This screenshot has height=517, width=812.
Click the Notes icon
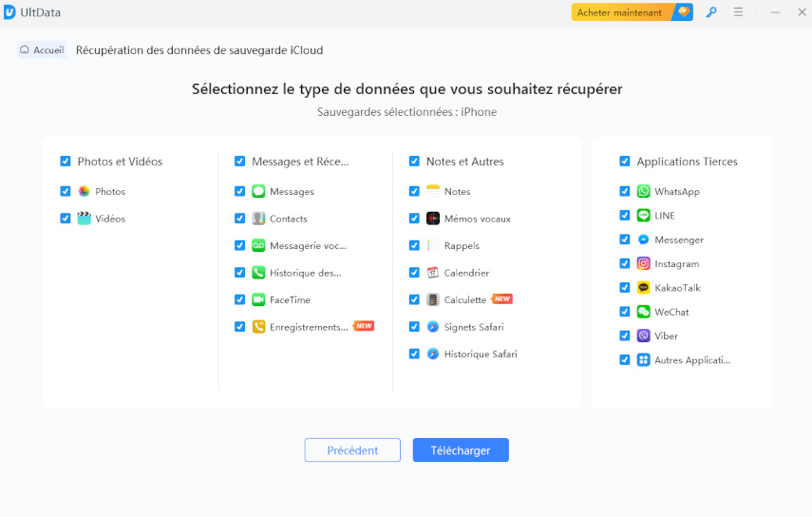433,191
